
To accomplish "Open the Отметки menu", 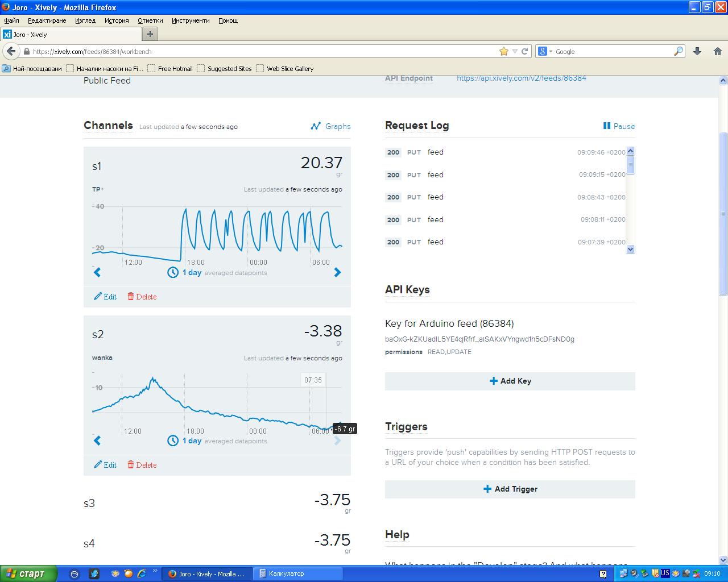I will tap(150, 20).
